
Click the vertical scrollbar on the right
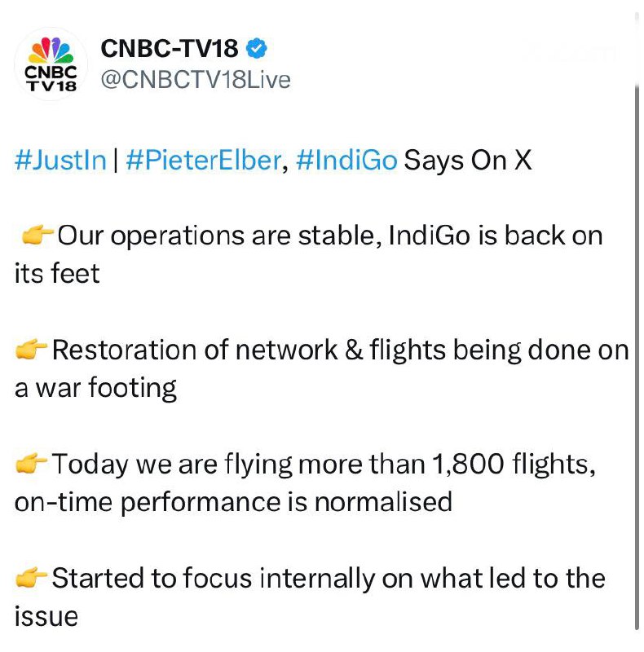tap(637, 350)
